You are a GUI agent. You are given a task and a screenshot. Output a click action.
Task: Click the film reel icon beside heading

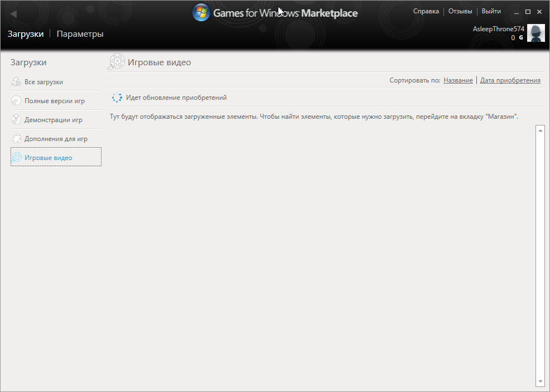pyautogui.click(x=117, y=62)
